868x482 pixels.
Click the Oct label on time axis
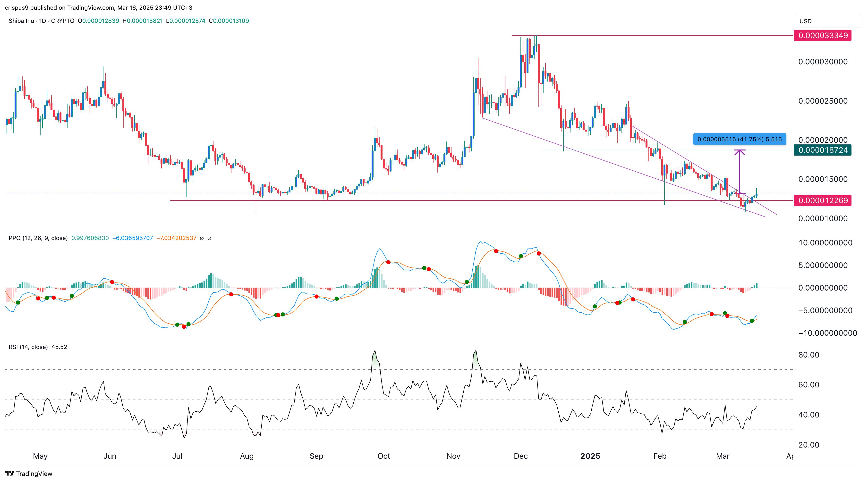point(384,456)
